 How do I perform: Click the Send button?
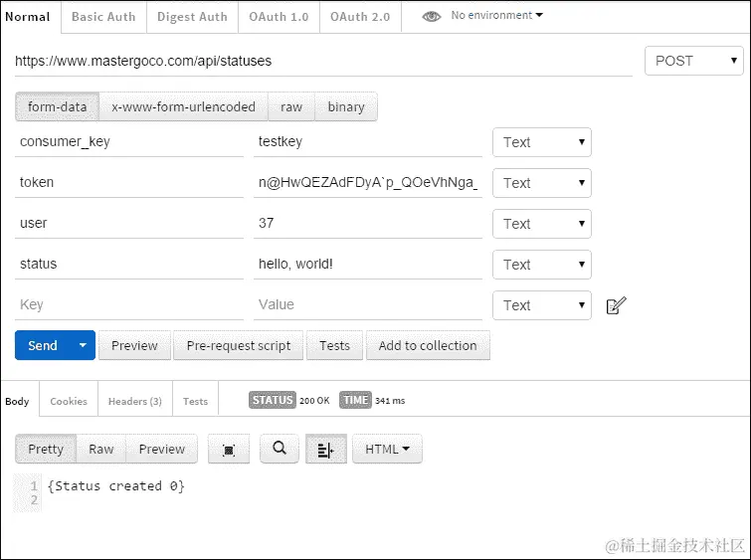(43, 345)
